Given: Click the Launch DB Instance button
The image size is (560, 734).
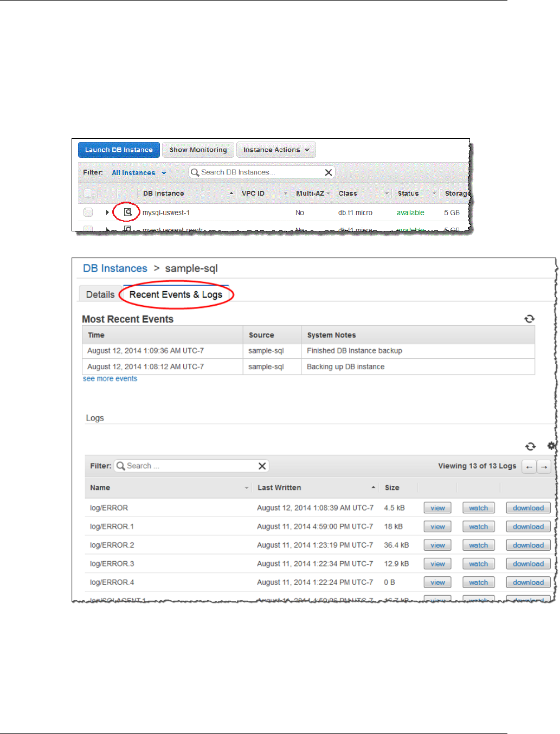Looking at the screenshot, I should point(119,150).
